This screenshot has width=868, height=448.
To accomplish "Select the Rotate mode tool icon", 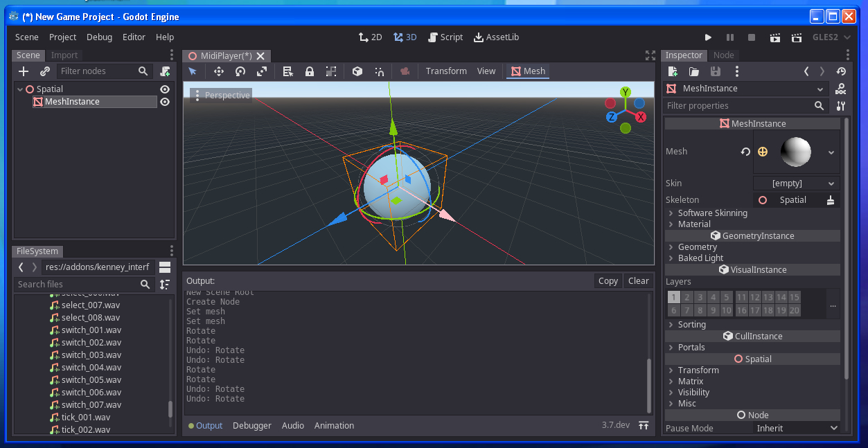I will point(240,71).
